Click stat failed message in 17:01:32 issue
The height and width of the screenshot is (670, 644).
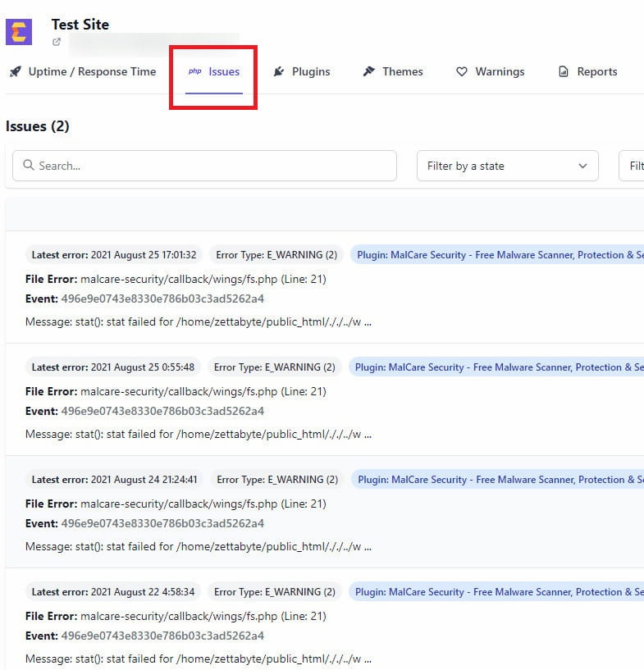tap(199, 321)
